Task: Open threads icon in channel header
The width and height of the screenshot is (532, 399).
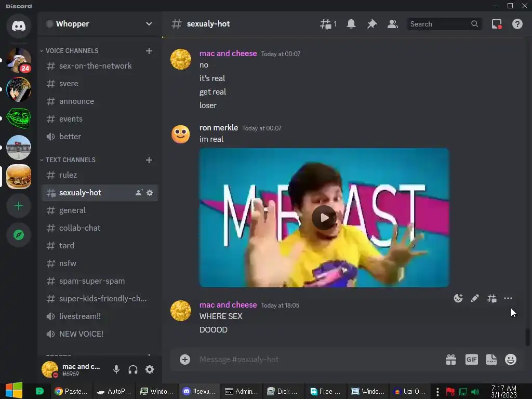Action: click(328, 24)
